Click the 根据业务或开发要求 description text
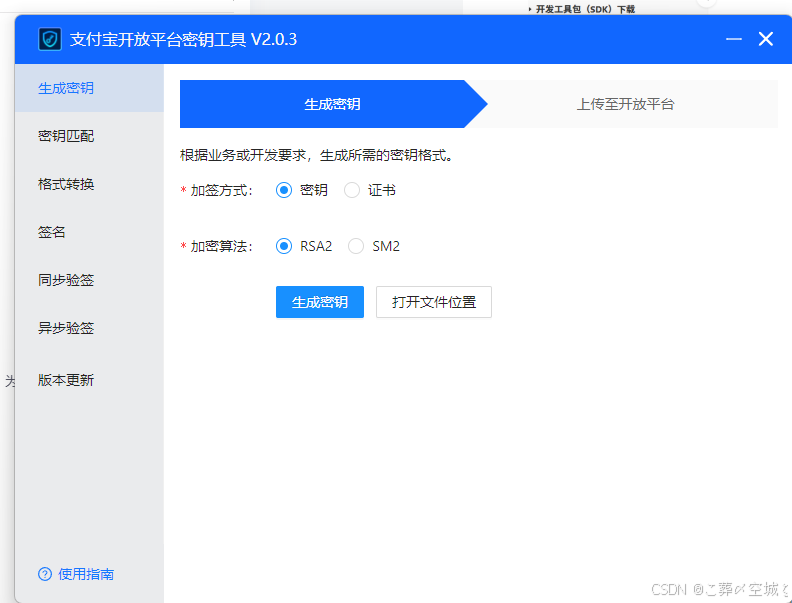The width and height of the screenshot is (792, 603). (x=317, y=155)
